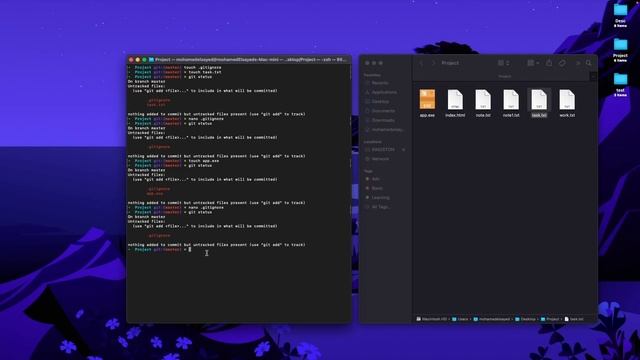Viewport: 640px width, 360px height.
Task: Open Finder view mode switcher
Action: click(503, 63)
